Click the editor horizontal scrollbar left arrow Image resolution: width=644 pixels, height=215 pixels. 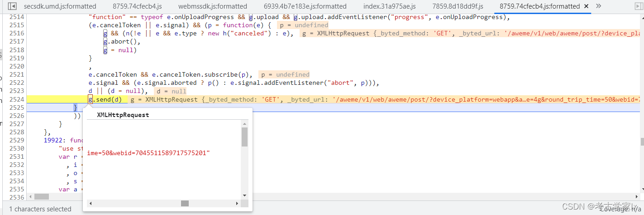click(30, 197)
